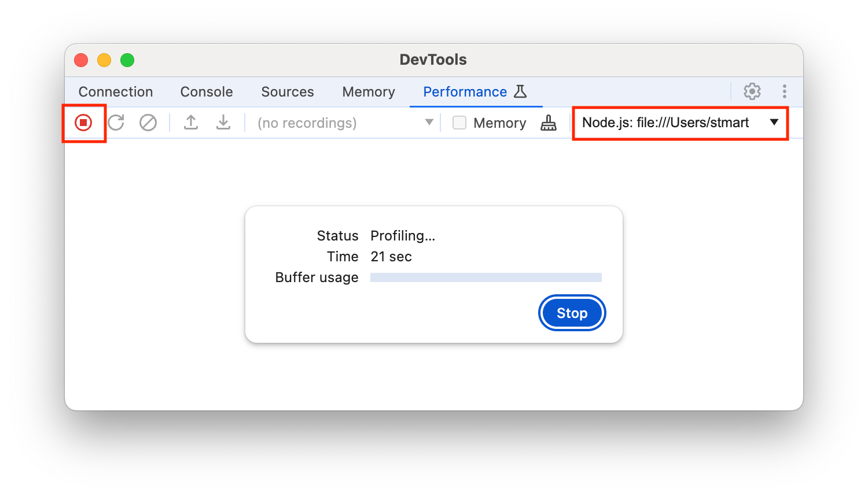The width and height of the screenshot is (868, 496).
Task: Click the experiments flask icon beside Performance
Action: click(520, 91)
